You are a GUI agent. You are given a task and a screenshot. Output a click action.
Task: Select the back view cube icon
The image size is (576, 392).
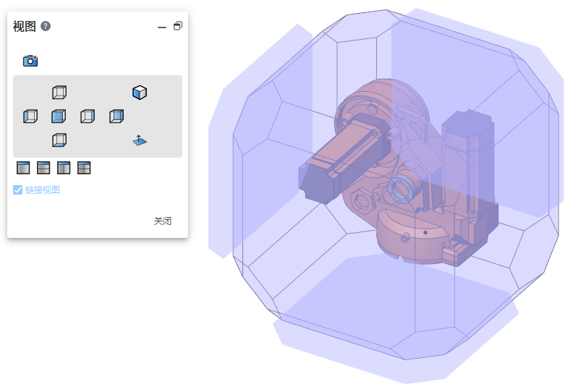pos(117,116)
